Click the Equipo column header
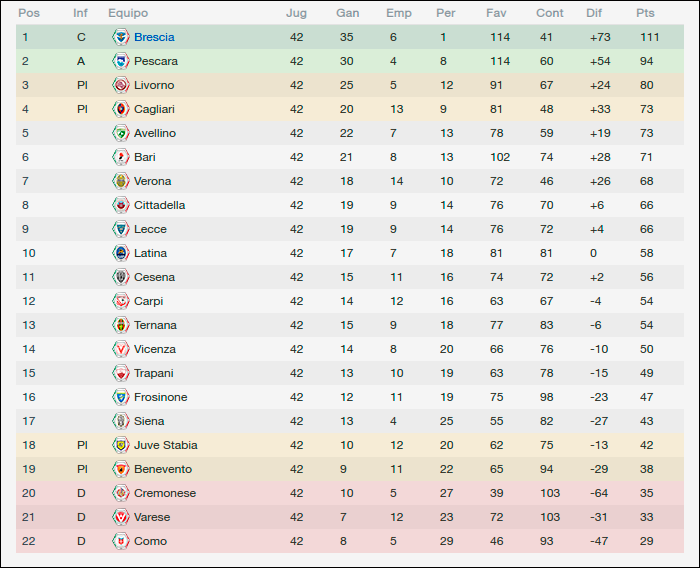700x568 pixels. click(128, 13)
